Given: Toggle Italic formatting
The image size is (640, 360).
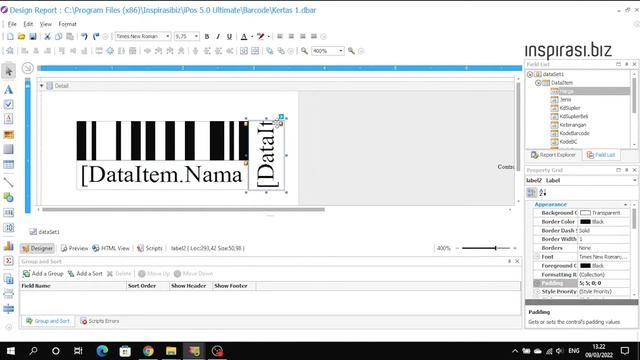Looking at the screenshot, I should 218,37.
